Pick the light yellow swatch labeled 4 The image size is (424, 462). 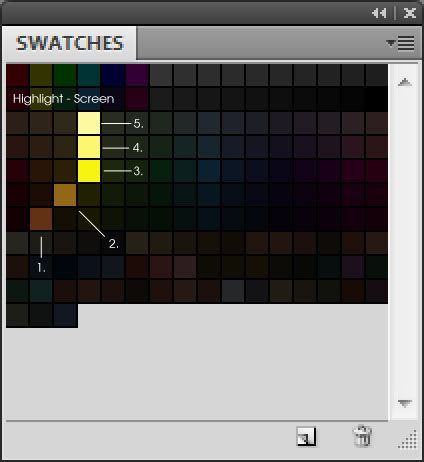pyautogui.click(x=89, y=147)
